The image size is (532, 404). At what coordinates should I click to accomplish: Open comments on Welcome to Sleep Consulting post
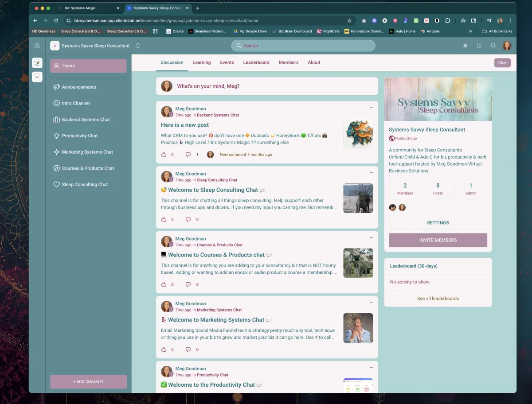click(188, 220)
